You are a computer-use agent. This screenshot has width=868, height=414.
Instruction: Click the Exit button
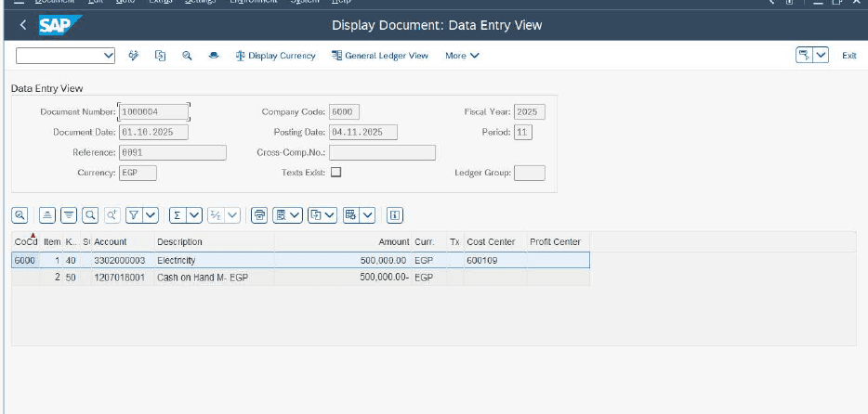click(x=848, y=56)
